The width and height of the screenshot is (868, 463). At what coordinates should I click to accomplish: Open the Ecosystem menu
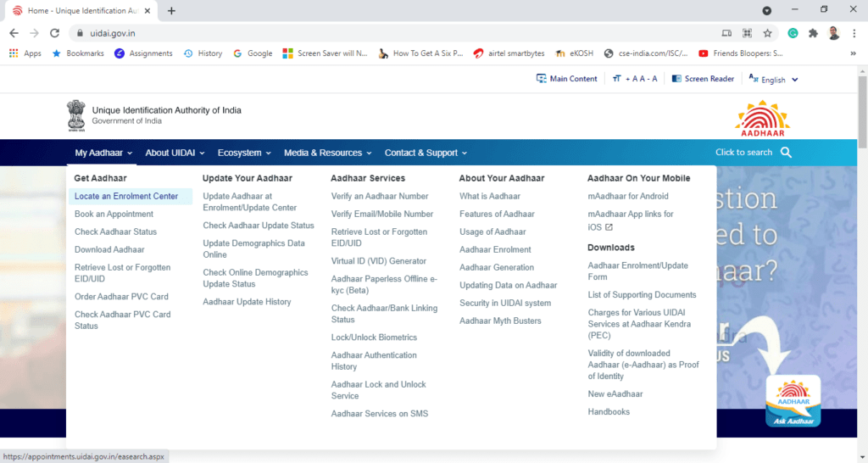point(244,153)
